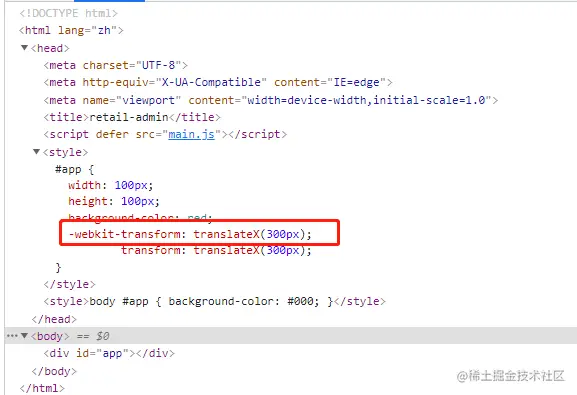
Task: Select the DOCTYPE html line
Action: 68,13
